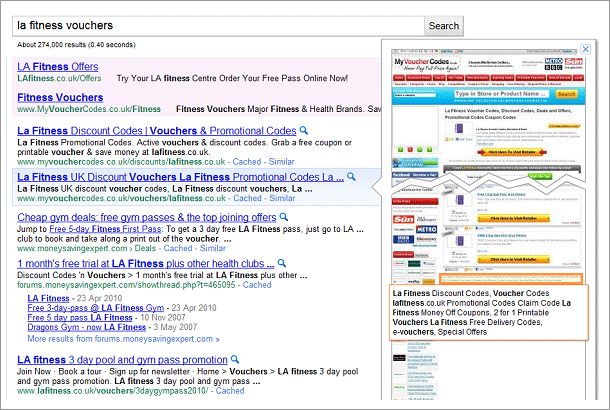This screenshot has height=410, width=610.
Task: Open Similar link for myvouchercodes discounts result
Action: (281, 162)
